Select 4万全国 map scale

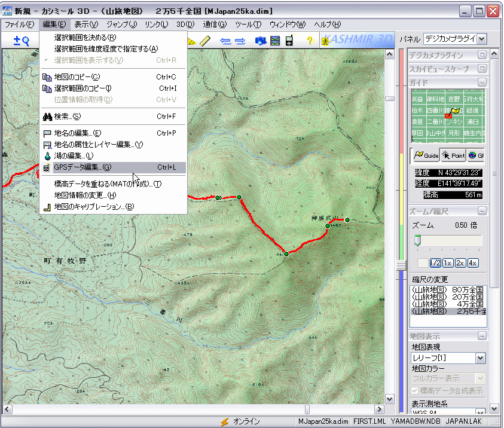tap(448, 304)
